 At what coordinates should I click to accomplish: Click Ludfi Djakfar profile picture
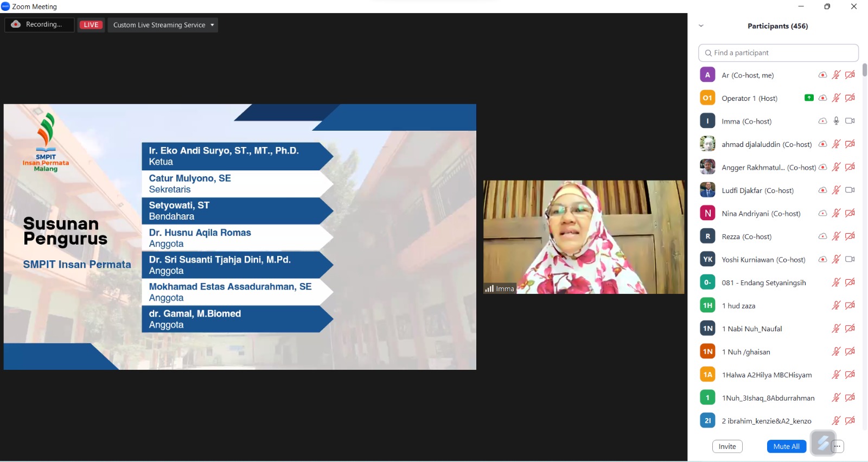pos(707,190)
